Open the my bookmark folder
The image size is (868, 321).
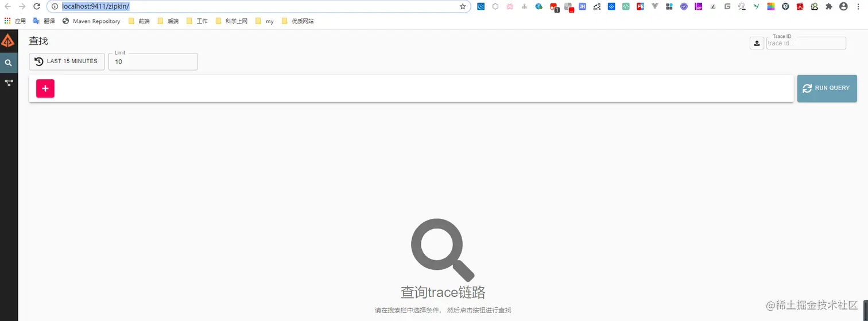[265, 21]
